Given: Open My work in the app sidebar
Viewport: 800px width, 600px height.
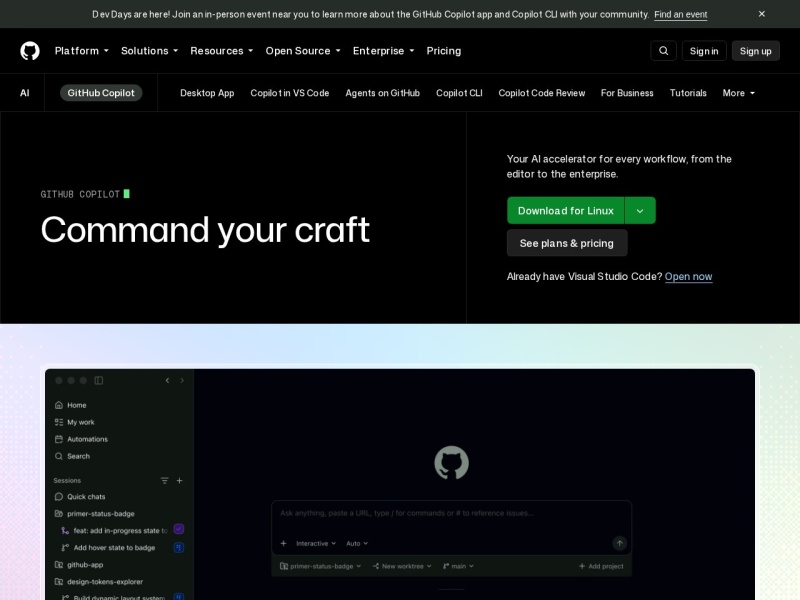Looking at the screenshot, I should pyautogui.click(x=74, y=422).
